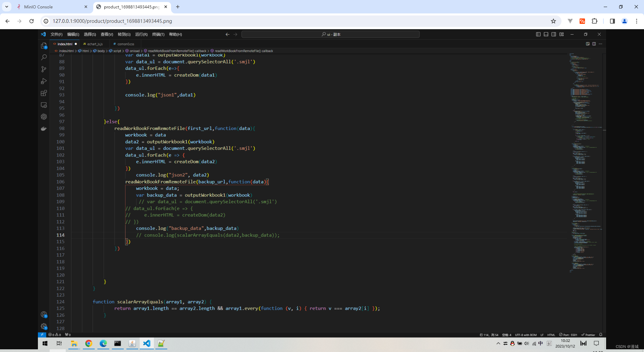Click line number 114 in the gutter

tap(61, 235)
